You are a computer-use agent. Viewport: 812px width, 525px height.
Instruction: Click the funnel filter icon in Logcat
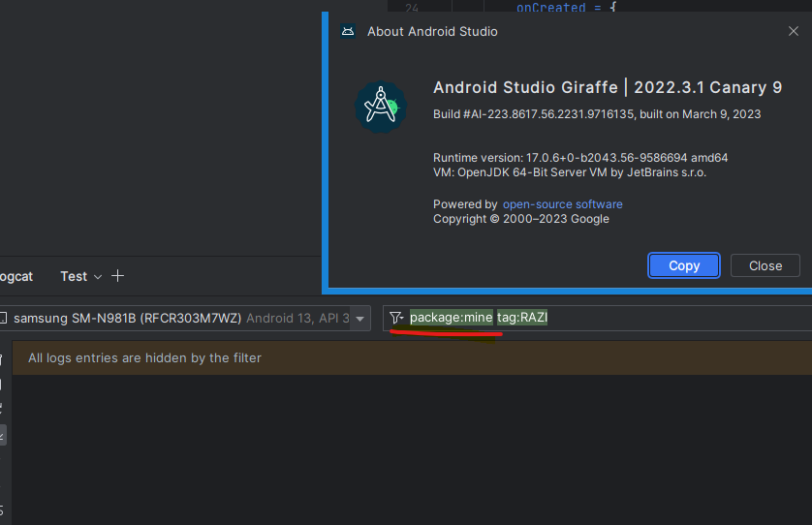coord(395,318)
